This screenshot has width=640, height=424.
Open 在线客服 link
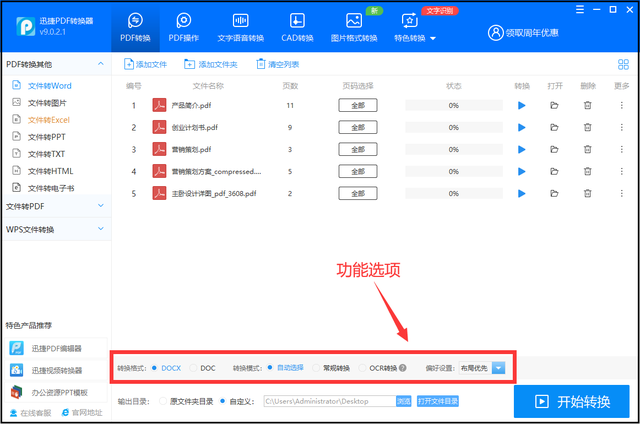coord(31,413)
